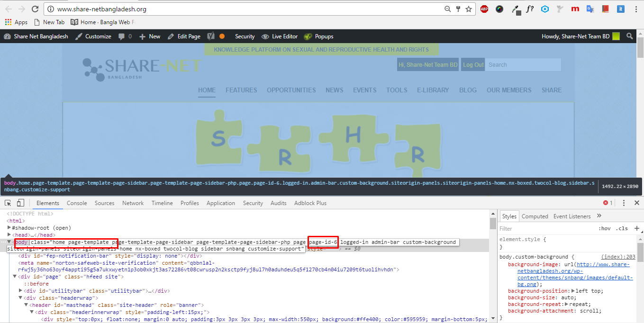This screenshot has width=644, height=323.
Task: Show more Styles tabs with double chevron
Action: (x=599, y=216)
